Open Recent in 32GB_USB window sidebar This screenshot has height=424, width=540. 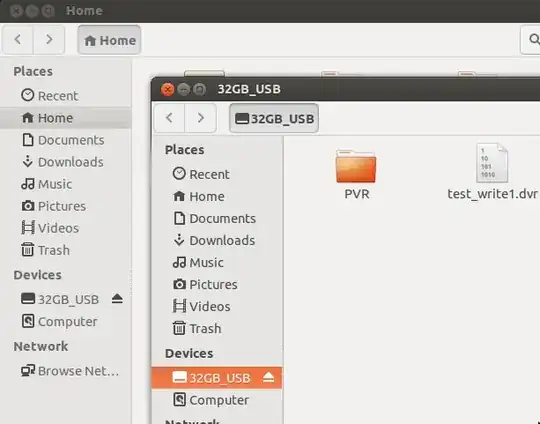217,174
